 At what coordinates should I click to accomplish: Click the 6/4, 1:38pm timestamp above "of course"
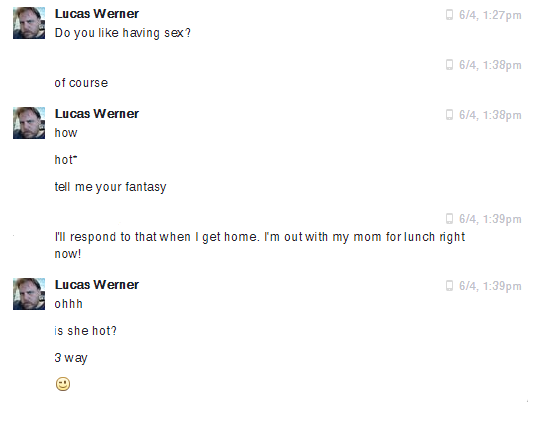(x=490, y=65)
